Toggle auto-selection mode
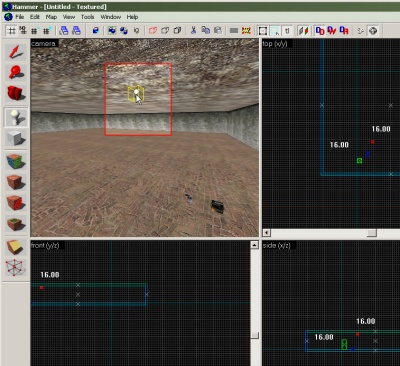Image resolution: width=400 pixels, height=366 pixels. [275, 31]
